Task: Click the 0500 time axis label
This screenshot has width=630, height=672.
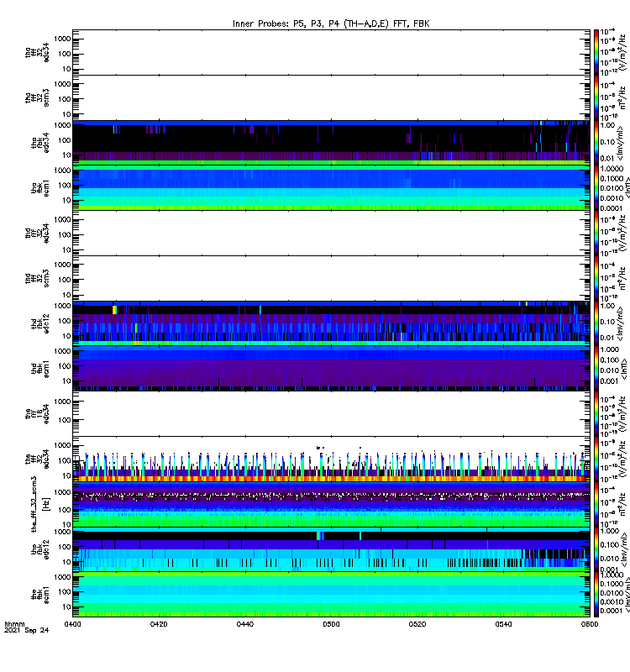Action: [x=331, y=624]
